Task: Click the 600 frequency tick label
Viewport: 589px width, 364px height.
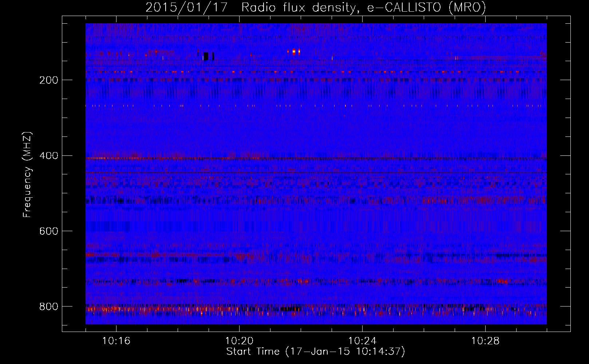Action: [49, 232]
